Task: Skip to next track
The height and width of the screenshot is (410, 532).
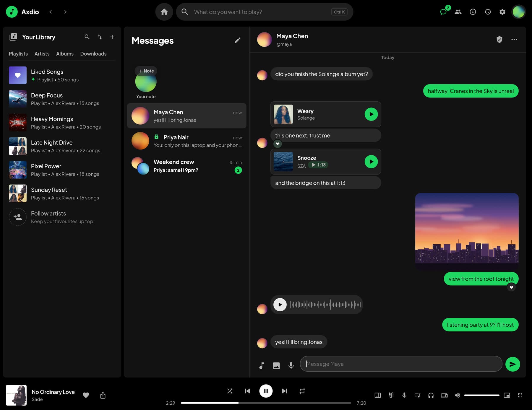Action: click(x=284, y=391)
